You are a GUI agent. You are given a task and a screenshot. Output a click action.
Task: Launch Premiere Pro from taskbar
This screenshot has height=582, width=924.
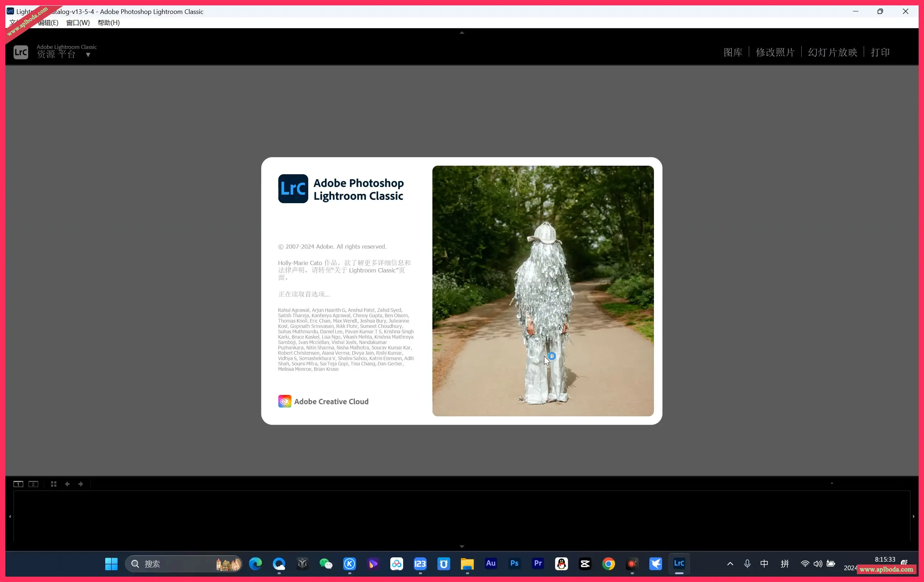point(538,564)
